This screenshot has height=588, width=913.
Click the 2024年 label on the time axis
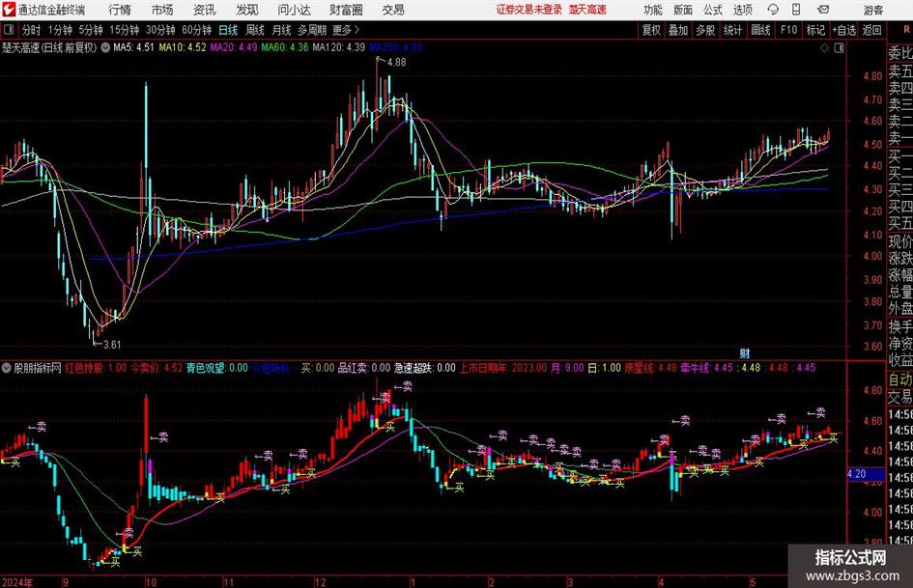pyautogui.click(x=16, y=582)
